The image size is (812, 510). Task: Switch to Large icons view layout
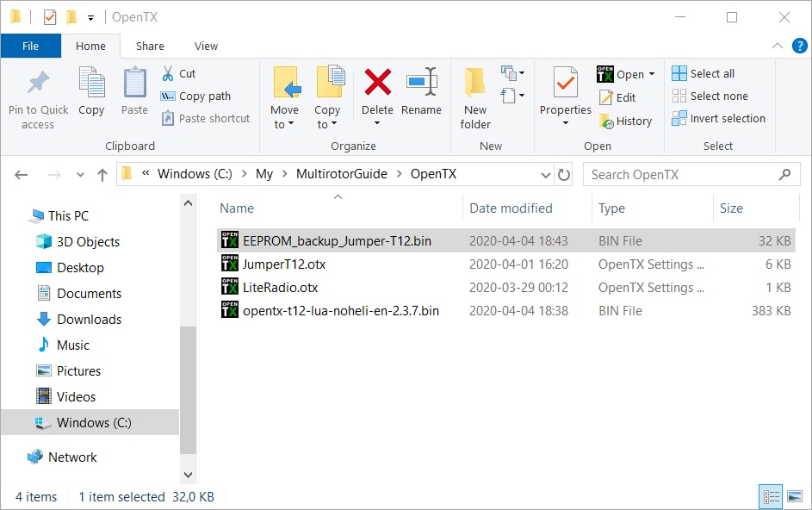795,496
